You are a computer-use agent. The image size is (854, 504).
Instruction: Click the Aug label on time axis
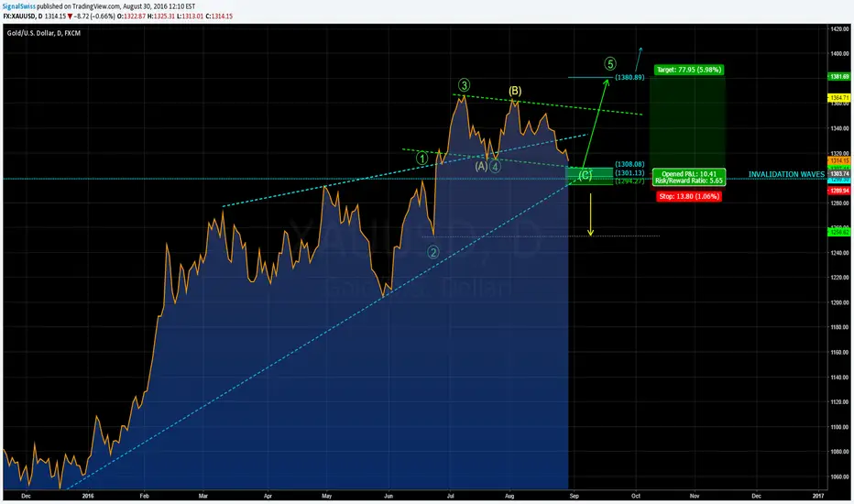509,496
